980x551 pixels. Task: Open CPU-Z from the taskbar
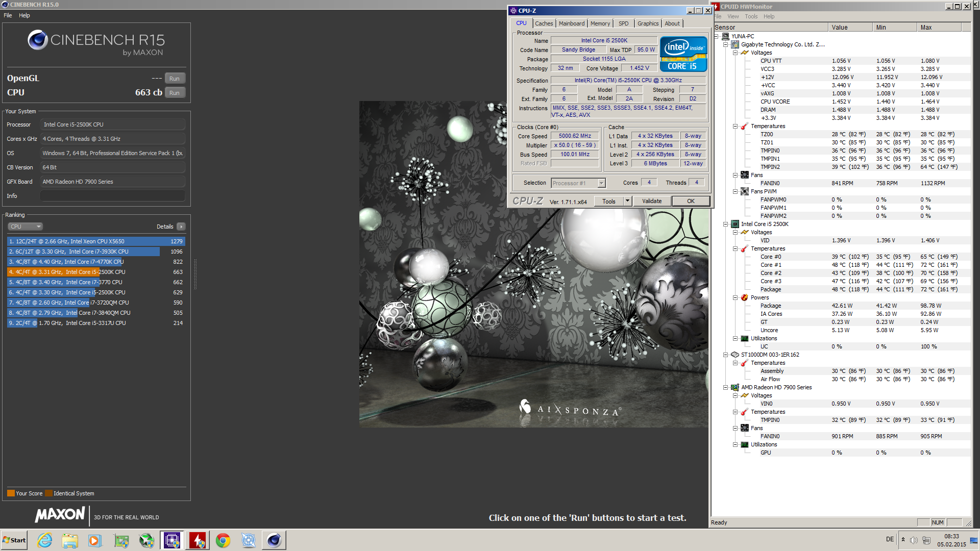171,540
